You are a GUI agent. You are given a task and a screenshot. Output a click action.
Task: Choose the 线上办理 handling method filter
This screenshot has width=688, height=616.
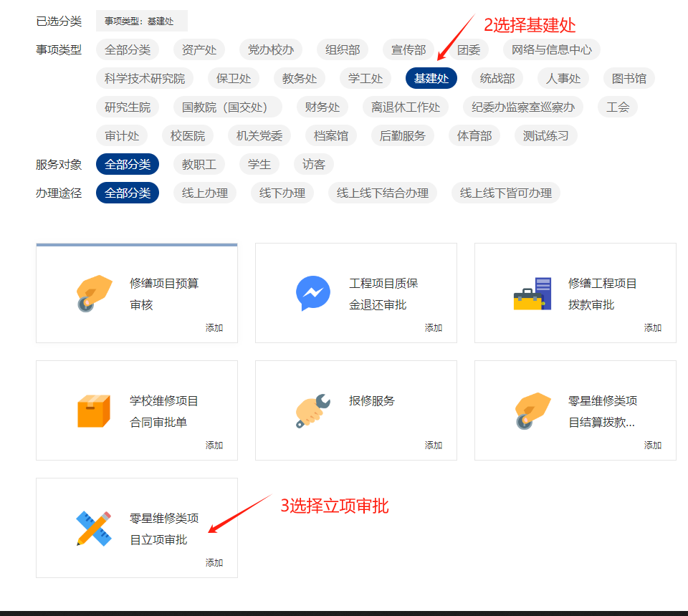(205, 193)
